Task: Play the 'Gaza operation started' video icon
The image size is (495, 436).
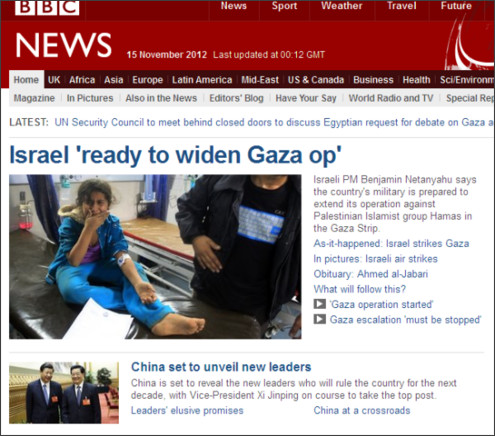Action: 320,304
